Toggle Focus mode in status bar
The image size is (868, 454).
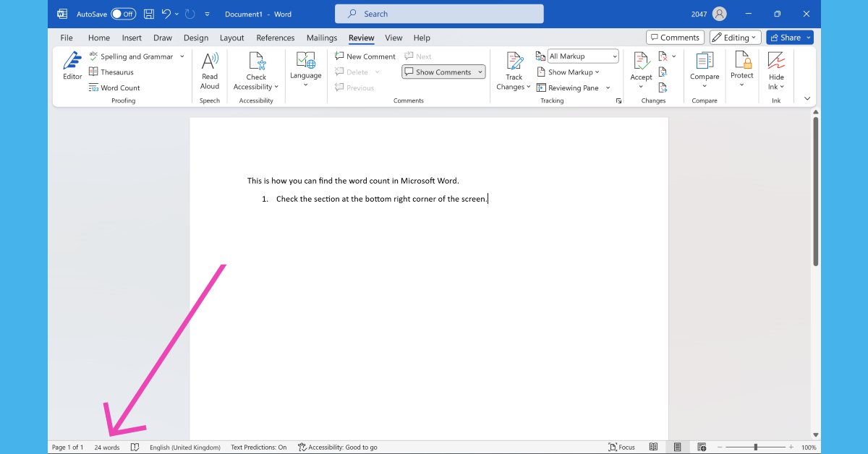[621, 447]
